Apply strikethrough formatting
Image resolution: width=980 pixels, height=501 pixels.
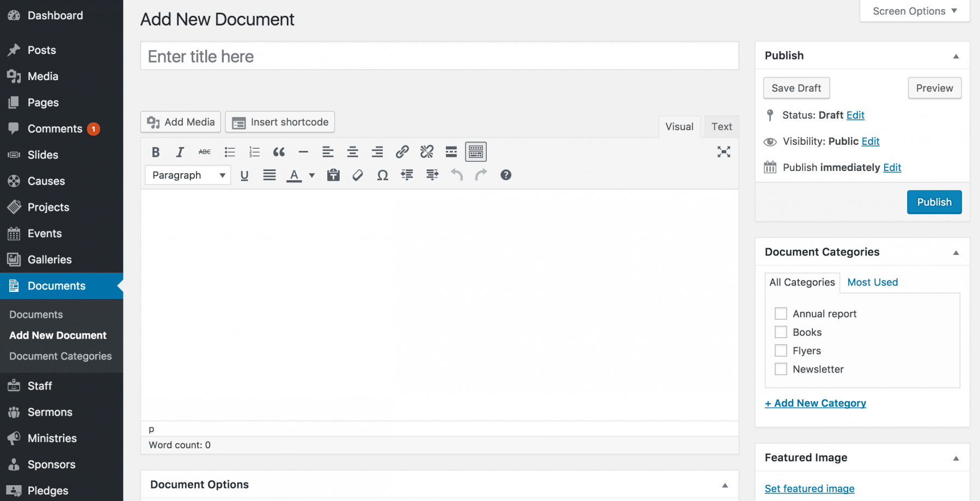click(205, 152)
